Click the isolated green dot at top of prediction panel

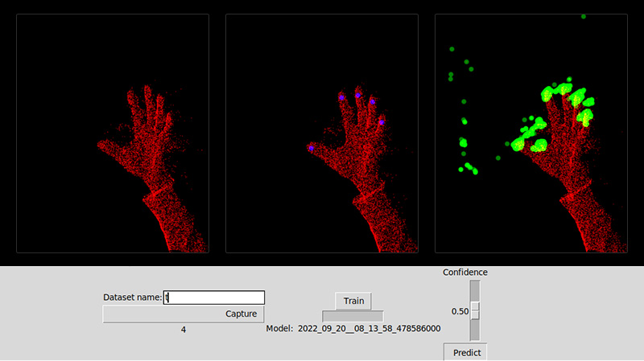(x=583, y=16)
